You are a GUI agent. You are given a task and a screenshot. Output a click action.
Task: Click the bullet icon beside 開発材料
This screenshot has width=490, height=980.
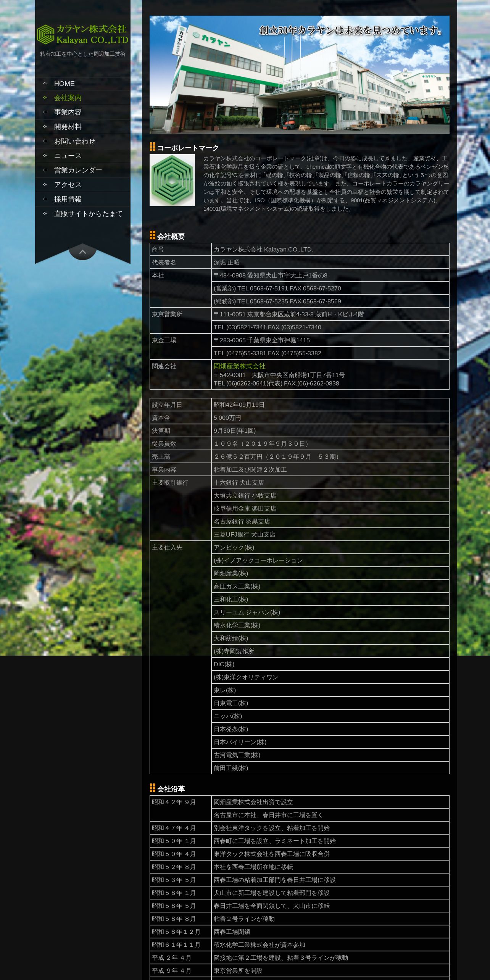click(45, 127)
